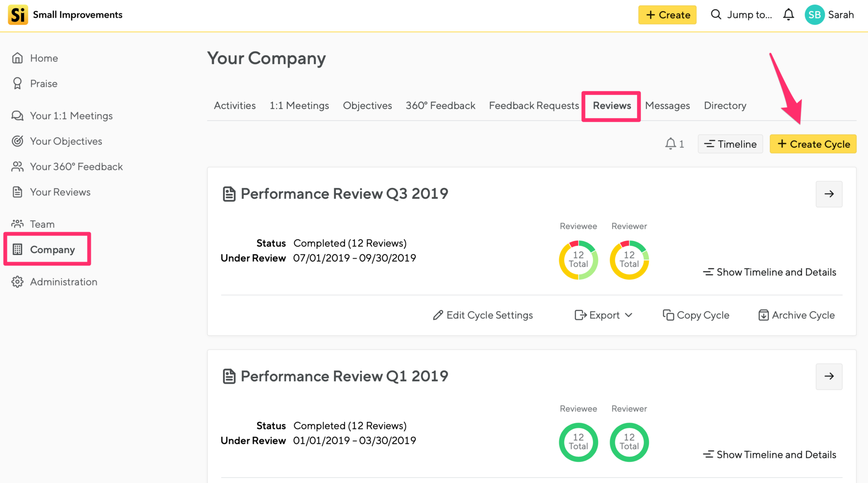868x483 pixels.
Task: Click the Create Cycle button
Action: [813, 144]
